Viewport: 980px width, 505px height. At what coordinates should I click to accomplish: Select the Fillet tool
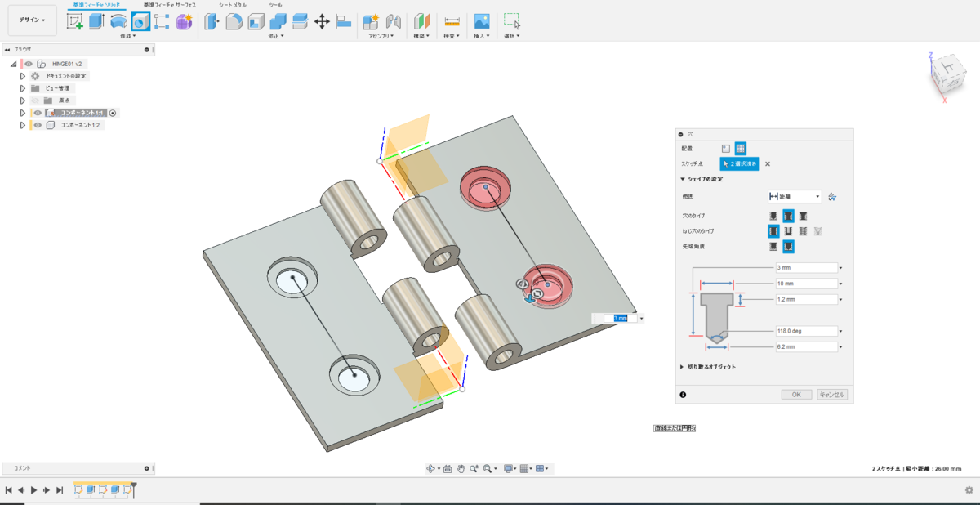click(x=234, y=22)
